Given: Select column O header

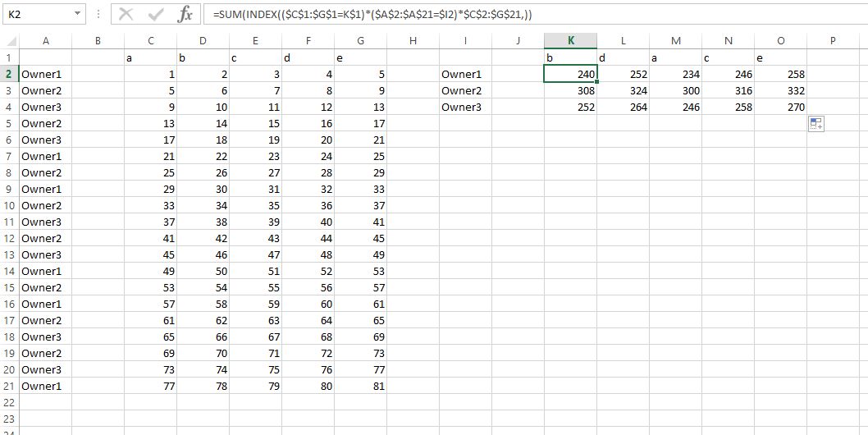Looking at the screenshot, I should pyautogui.click(x=780, y=40).
